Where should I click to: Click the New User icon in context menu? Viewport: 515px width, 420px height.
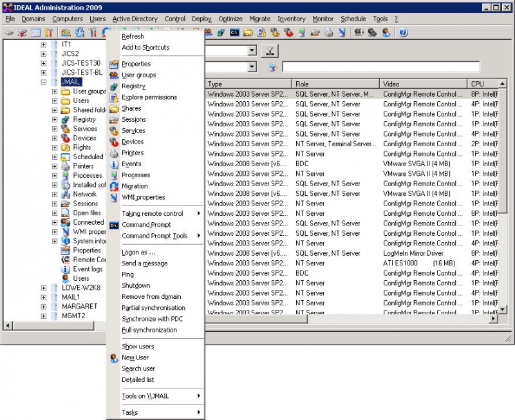[114, 358]
